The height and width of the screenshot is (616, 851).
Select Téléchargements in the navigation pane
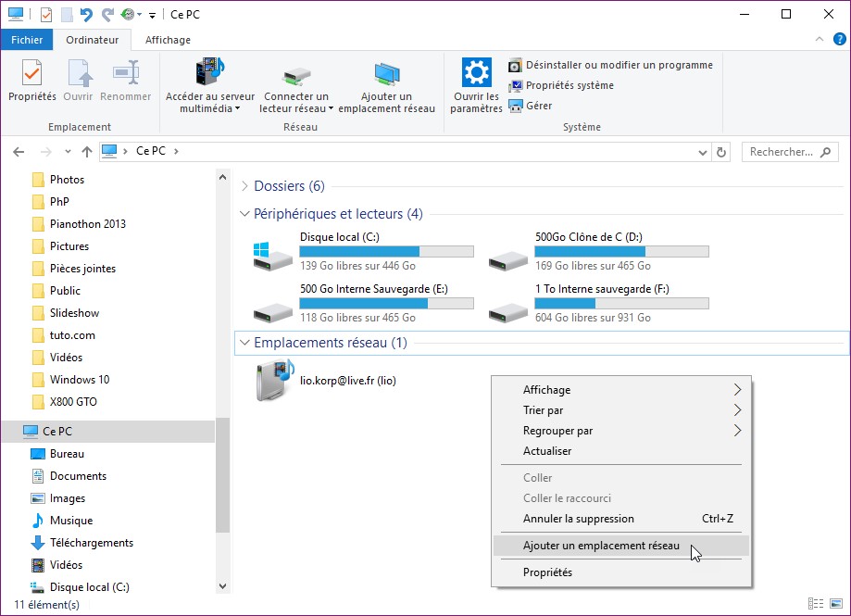91,543
